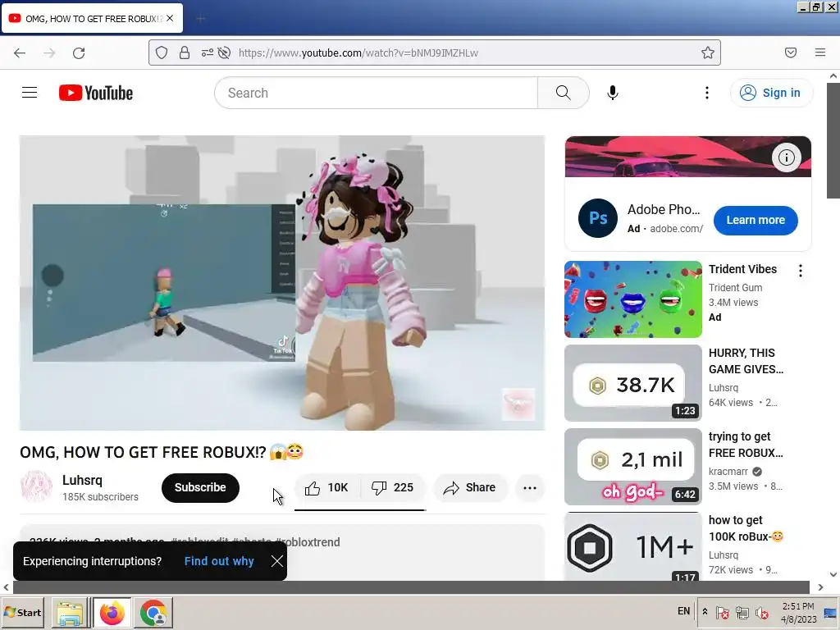Close the YouTube browser tab
Image resolution: width=840 pixels, height=630 pixels.
[x=170, y=18]
